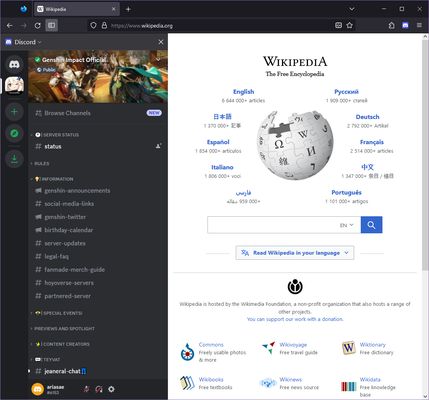Close the Discord sidebar panel
429x400 pixels.
(161, 42)
